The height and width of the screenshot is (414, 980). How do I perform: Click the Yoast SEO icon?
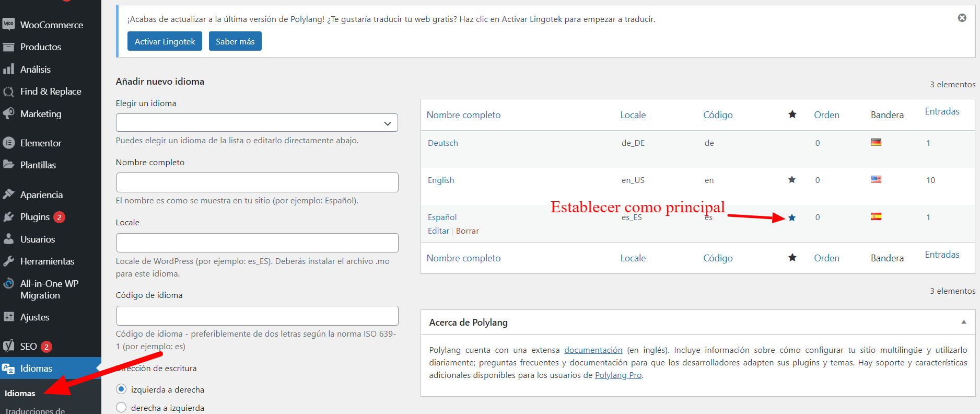click(8, 346)
